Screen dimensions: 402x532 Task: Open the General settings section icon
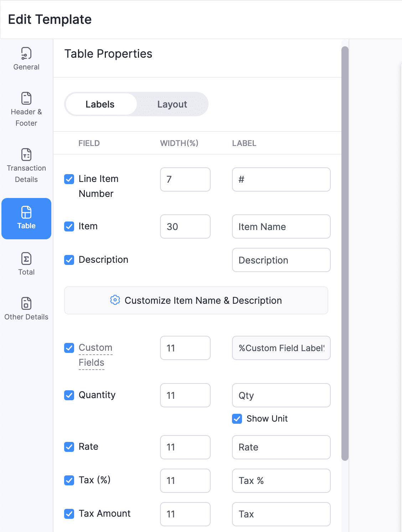pos(26,54)
